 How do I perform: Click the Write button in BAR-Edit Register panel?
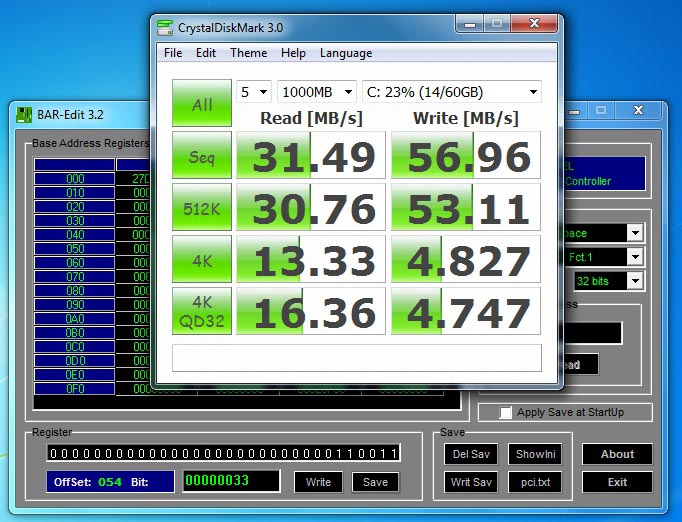[318, 482]
